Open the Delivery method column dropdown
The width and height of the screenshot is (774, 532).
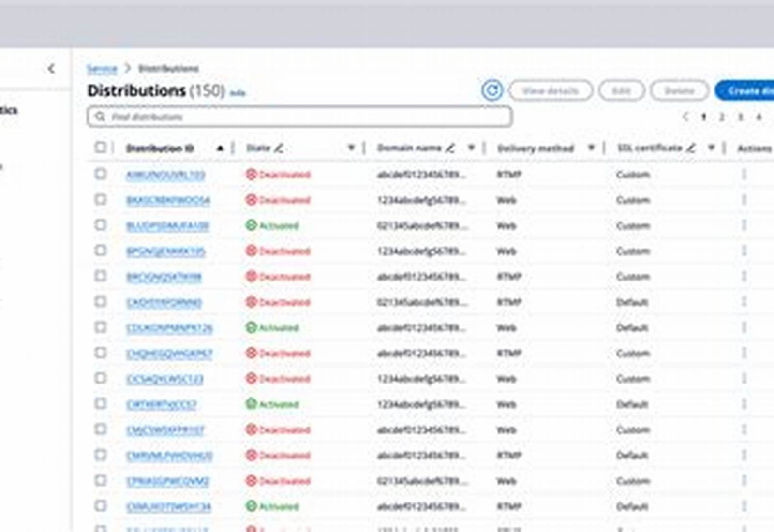pos(591,148)
